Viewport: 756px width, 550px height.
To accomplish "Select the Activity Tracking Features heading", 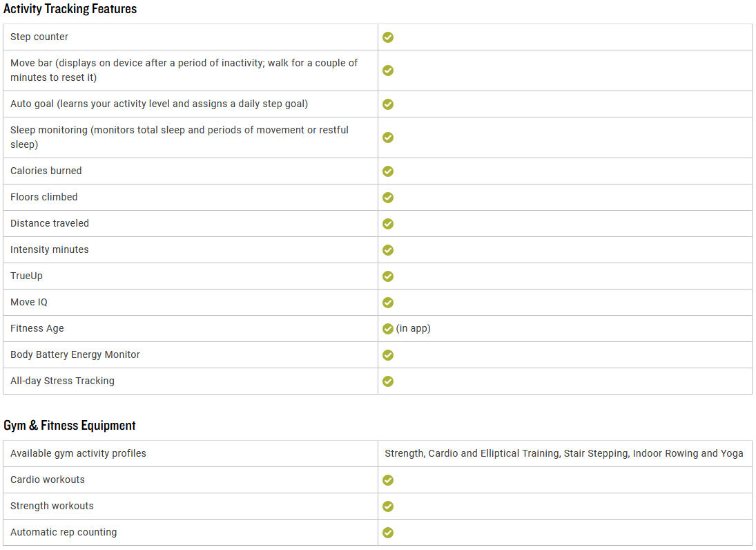I will tap(70, 9).
